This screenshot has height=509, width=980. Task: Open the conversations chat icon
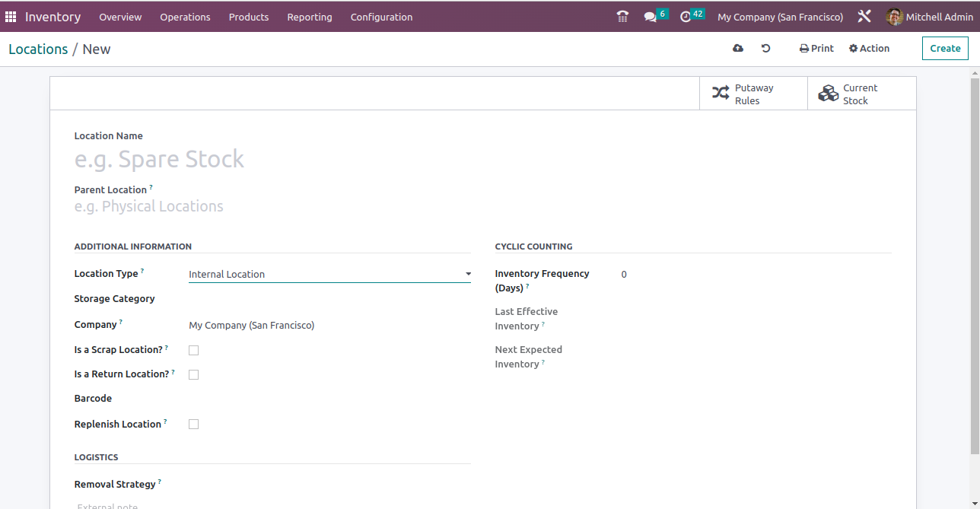click(651, 17)
